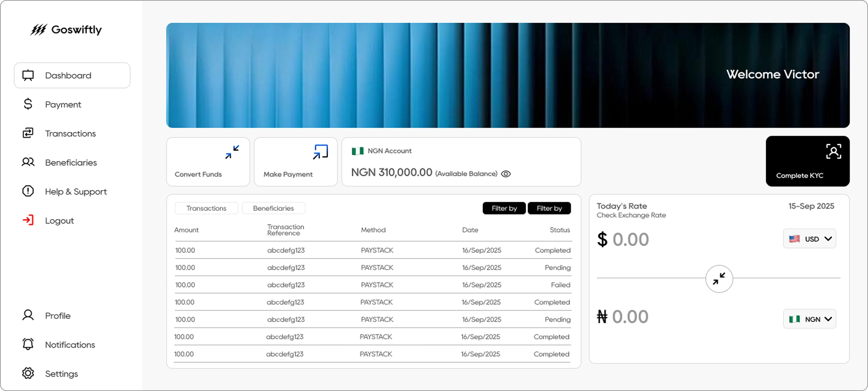Open Profile via the person icon
Screen dimensions: 868x391
point(28,315)
